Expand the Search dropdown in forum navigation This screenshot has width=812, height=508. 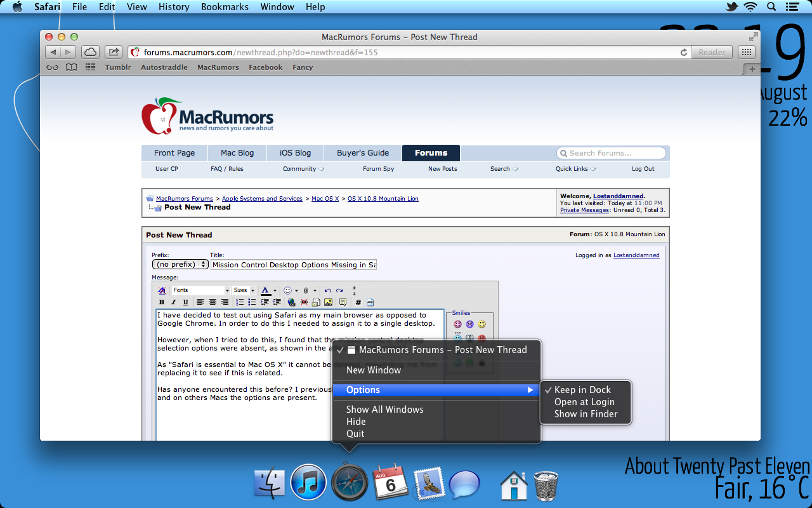[504, 169]
